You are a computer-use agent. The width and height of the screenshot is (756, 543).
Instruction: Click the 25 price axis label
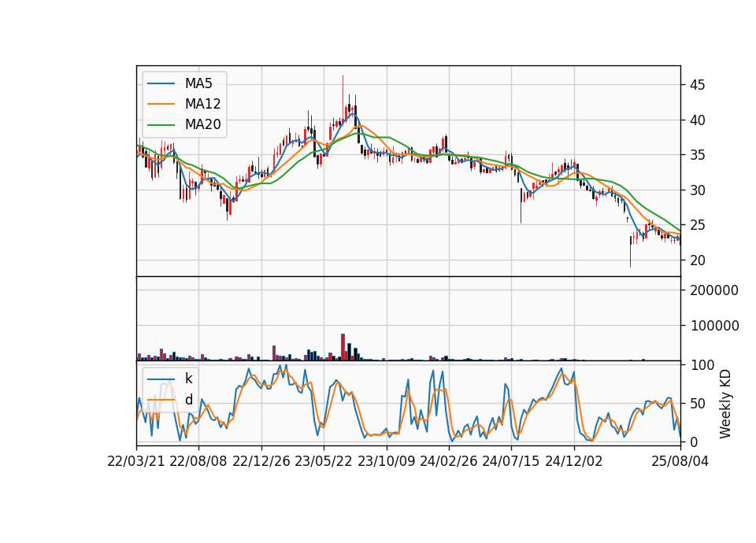(697, 225)
